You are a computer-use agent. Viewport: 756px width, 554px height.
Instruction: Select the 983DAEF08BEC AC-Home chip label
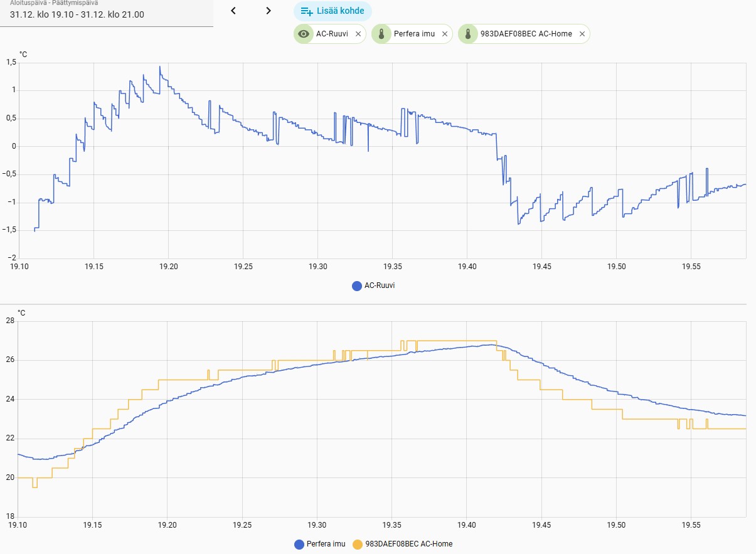click(526, 34)
